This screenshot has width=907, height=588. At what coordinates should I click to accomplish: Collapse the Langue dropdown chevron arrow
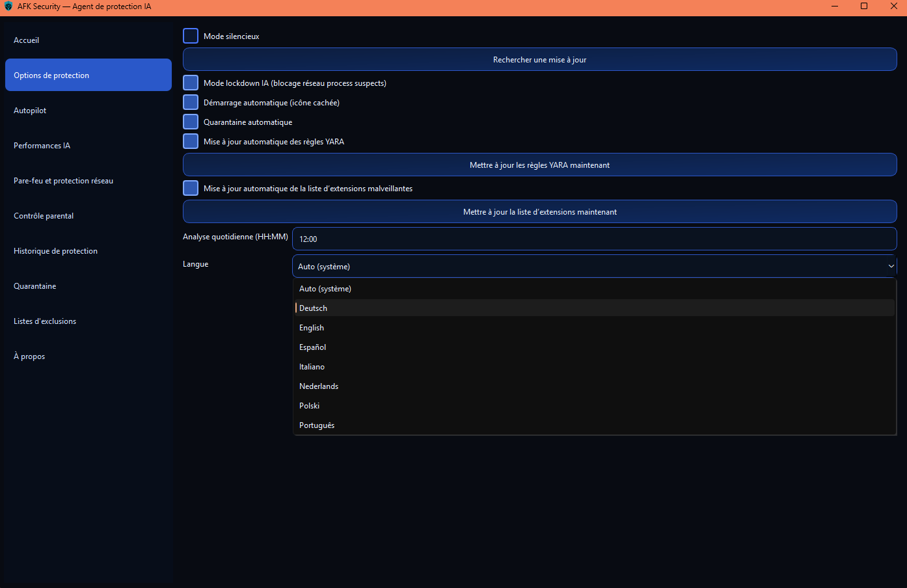tap(891, 266)
